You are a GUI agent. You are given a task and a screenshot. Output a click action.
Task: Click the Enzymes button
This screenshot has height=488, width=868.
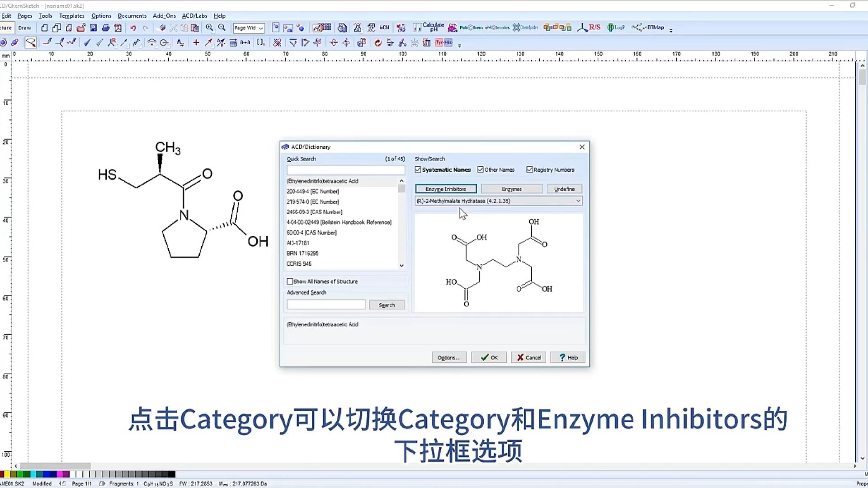[x=512, y=189]
